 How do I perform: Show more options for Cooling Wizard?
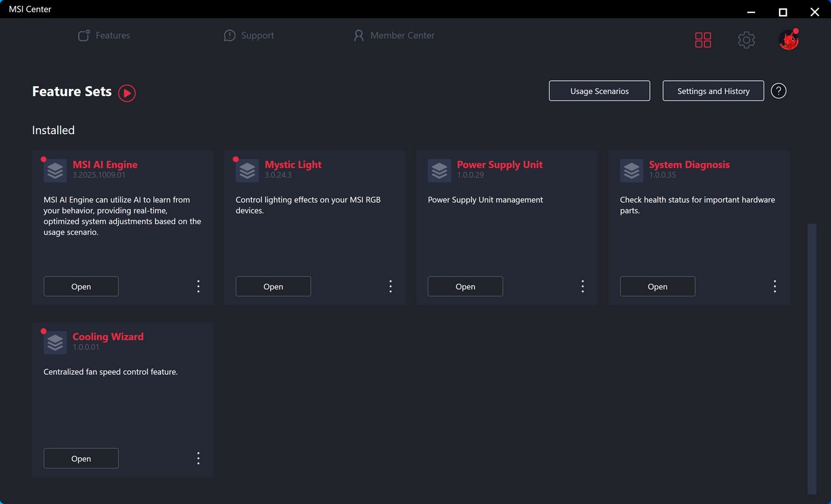(x=198, y=459)
